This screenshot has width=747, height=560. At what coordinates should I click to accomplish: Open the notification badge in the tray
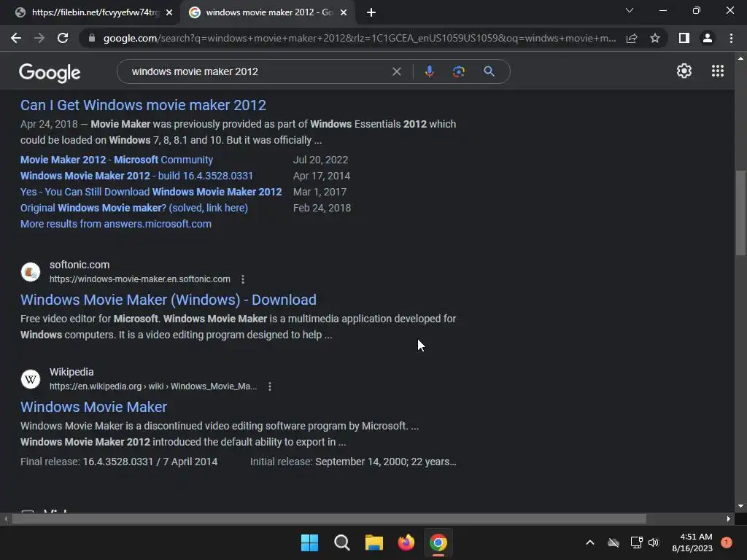click(x=727, y=542)
